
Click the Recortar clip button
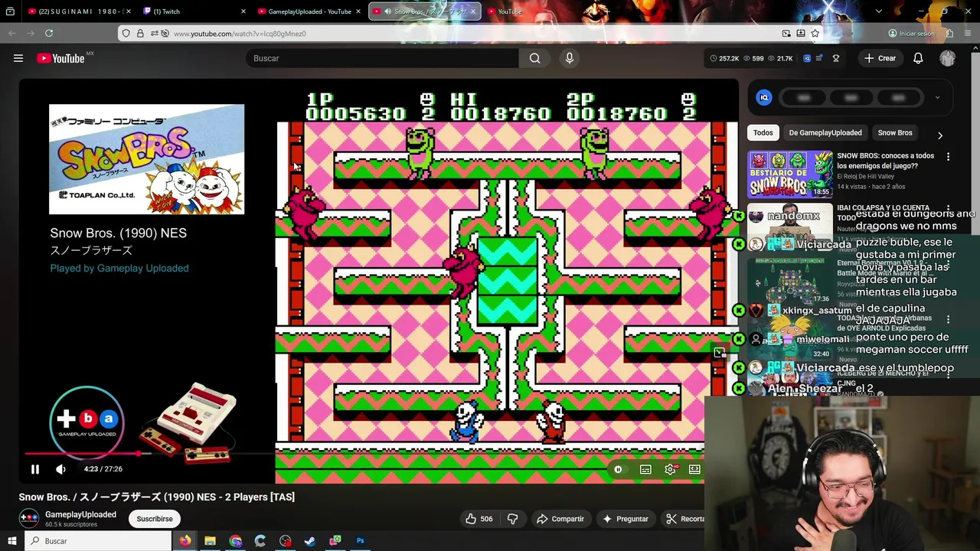point(683,519)
